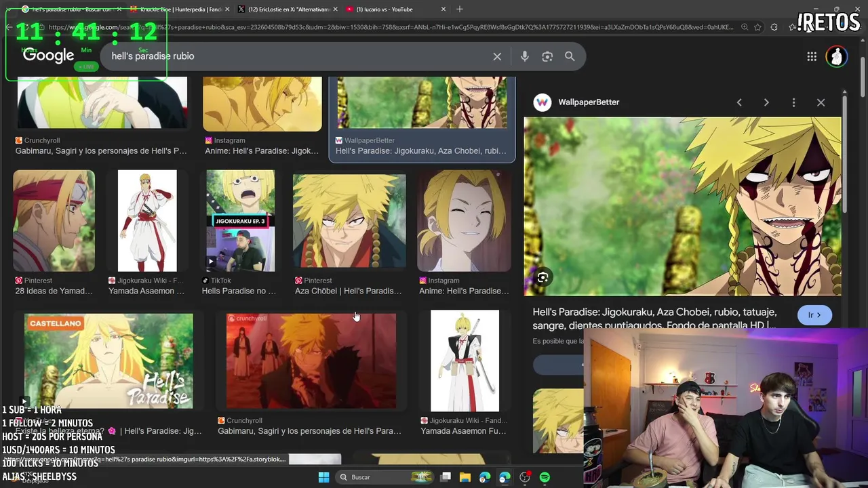The height and width of the screenshot is (488, 868).
Task: Submit search with the magnifier icon
Action: [x=570, y=56]
